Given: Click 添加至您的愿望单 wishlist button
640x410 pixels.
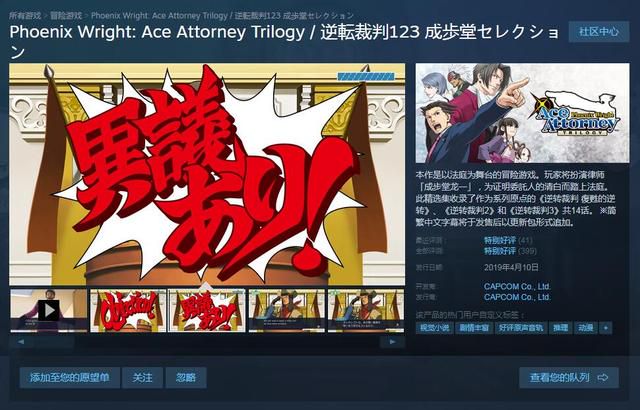Looking at the screenshot, I should pos(70,378).
